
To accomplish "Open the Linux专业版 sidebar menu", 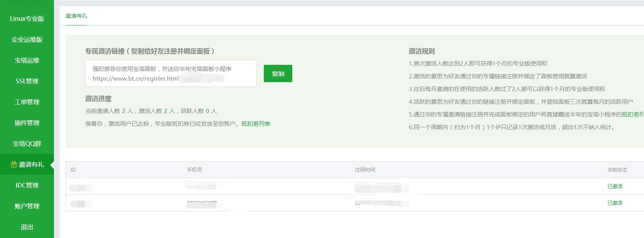I will [x=27, y=19].
